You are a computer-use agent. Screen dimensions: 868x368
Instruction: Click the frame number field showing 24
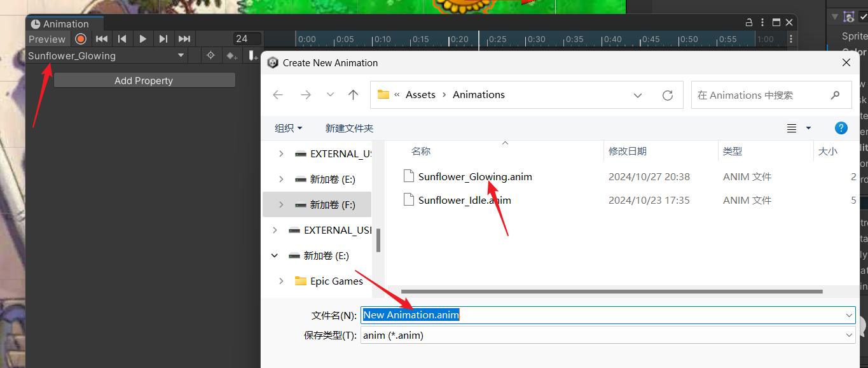click(x=247, y=39)
